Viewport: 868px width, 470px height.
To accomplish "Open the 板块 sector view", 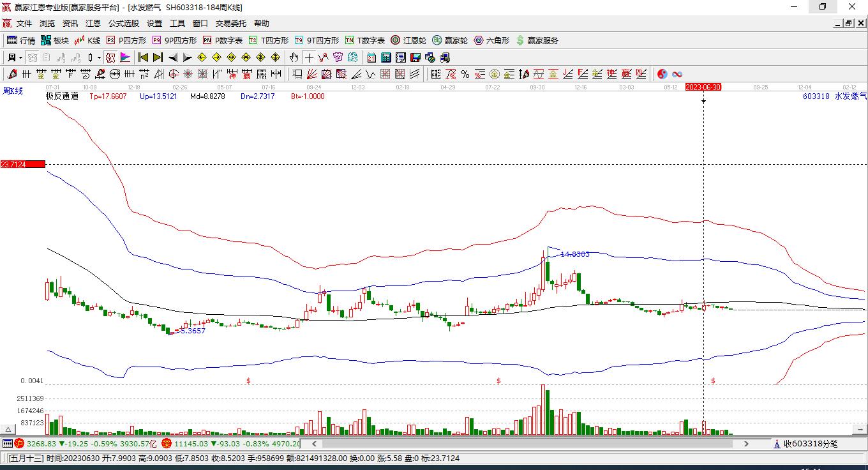I will click(55, 40).
